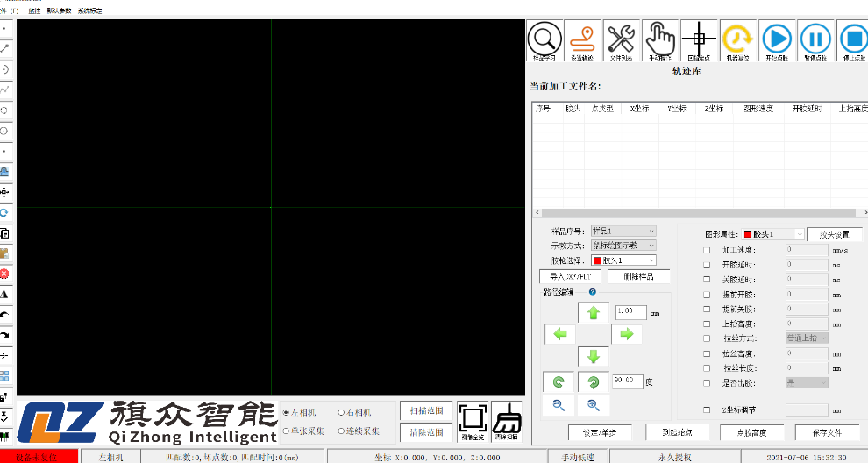
Task: Click the rotation angle 90.00 input field
Action: (x=626, y=381)
